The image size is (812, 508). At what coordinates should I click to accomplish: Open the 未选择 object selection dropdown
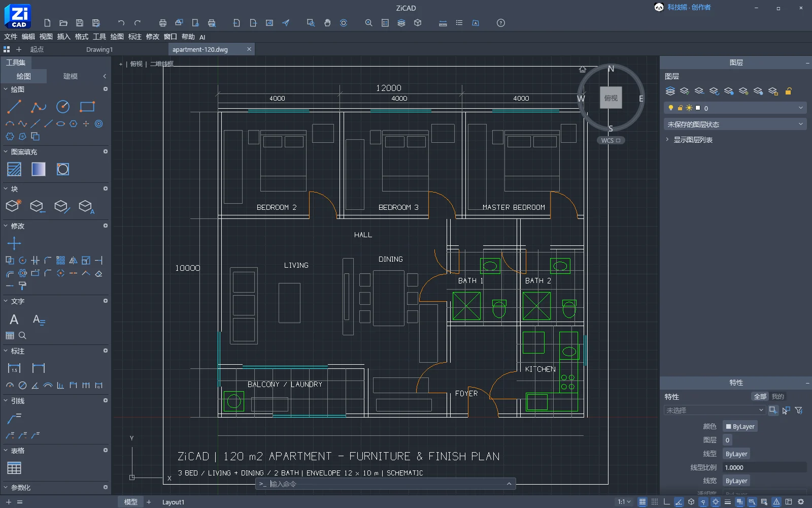point(714,410)
